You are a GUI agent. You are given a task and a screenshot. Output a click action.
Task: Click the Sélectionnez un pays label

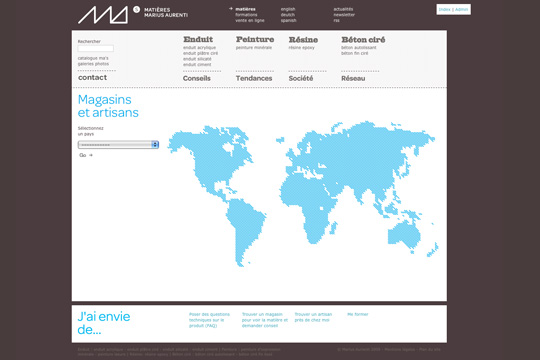[91, 131]
